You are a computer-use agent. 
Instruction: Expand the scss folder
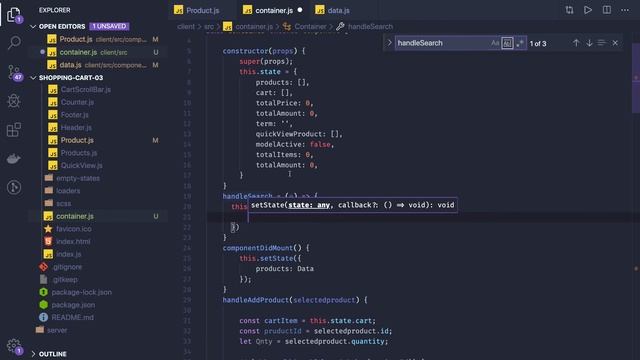coord(98,203)
